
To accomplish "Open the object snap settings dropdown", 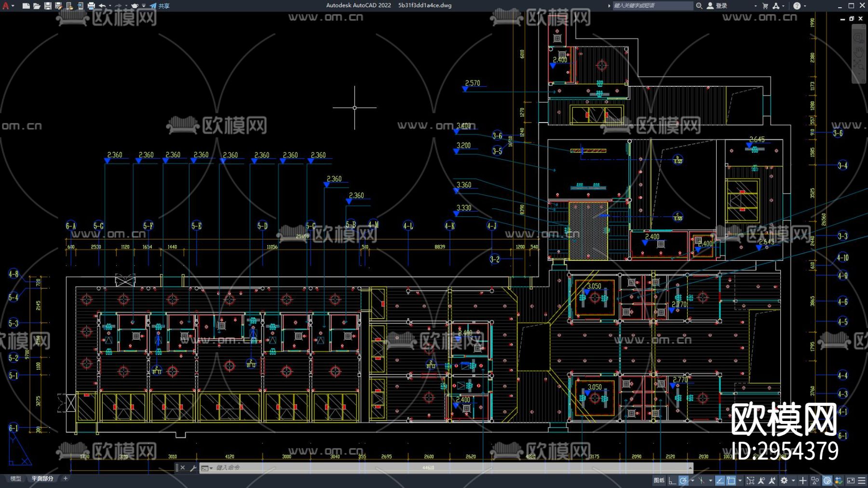I will (740, 480).
